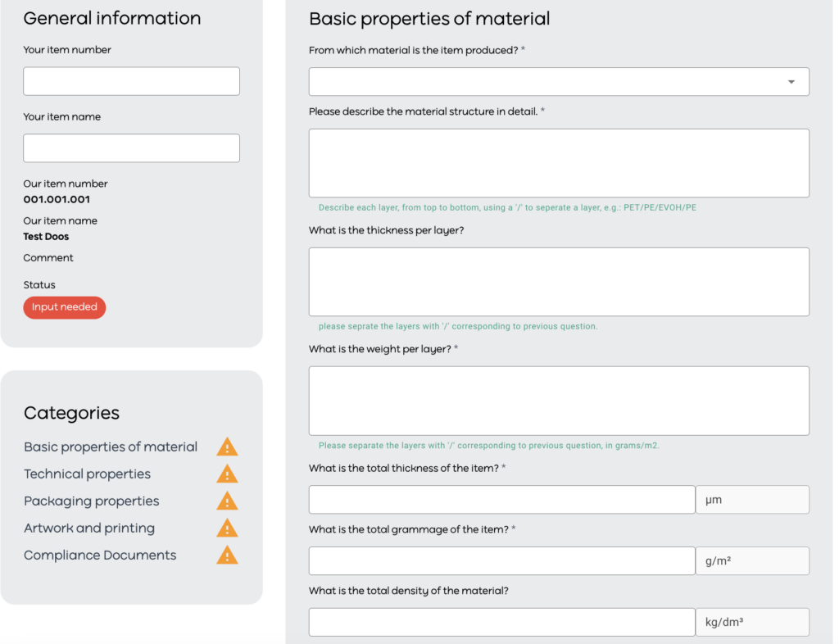Click warning icon beside Packaging properties
The width and height of the screenshot is (839, 644).
(227, 501)
